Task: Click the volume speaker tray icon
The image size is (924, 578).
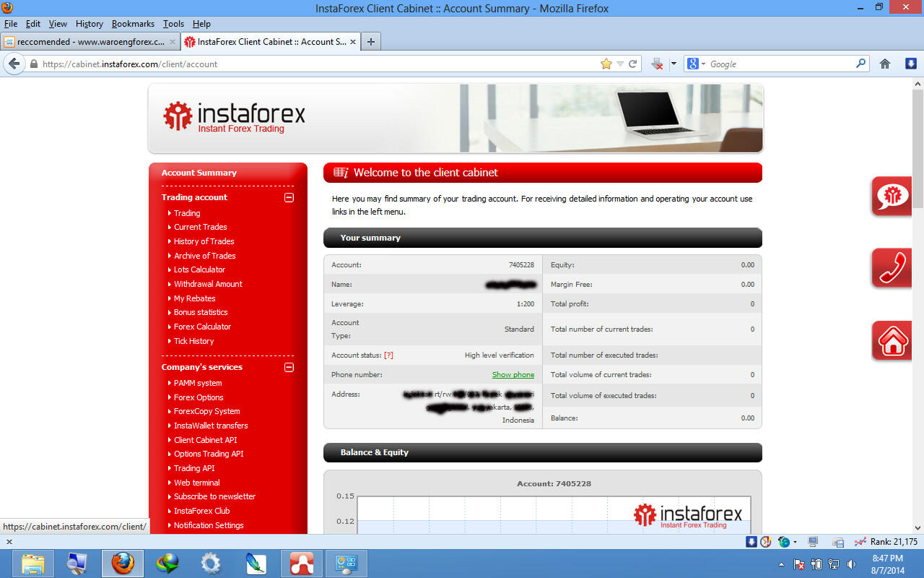Action: [851, 564]
